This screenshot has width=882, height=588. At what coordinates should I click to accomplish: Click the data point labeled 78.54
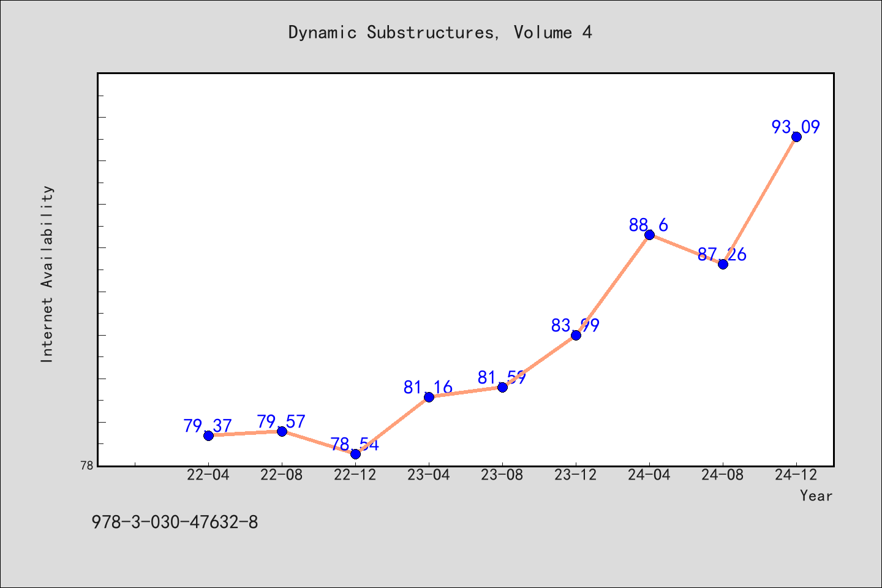click(355, 454)
